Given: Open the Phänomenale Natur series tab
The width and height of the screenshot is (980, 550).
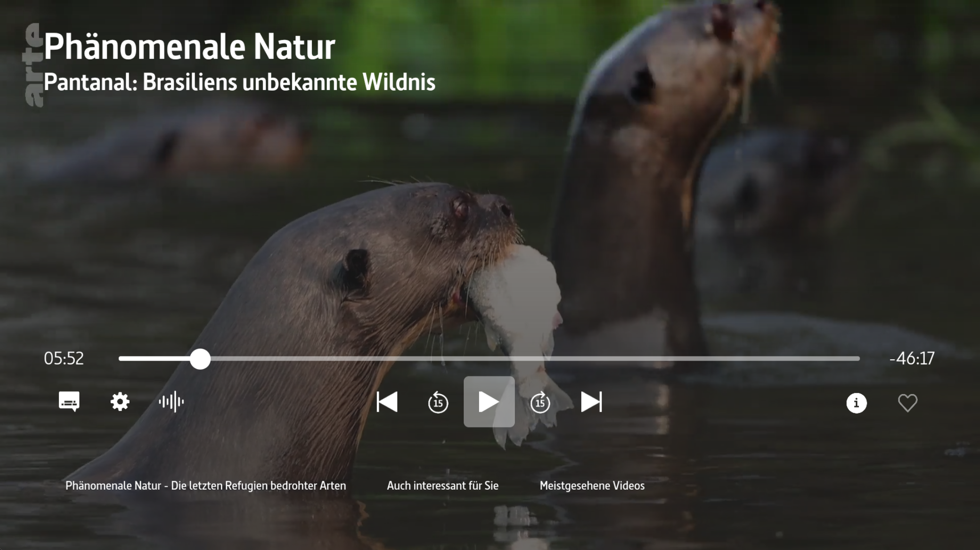Looking at the screenshot, I should coord(205,485).
